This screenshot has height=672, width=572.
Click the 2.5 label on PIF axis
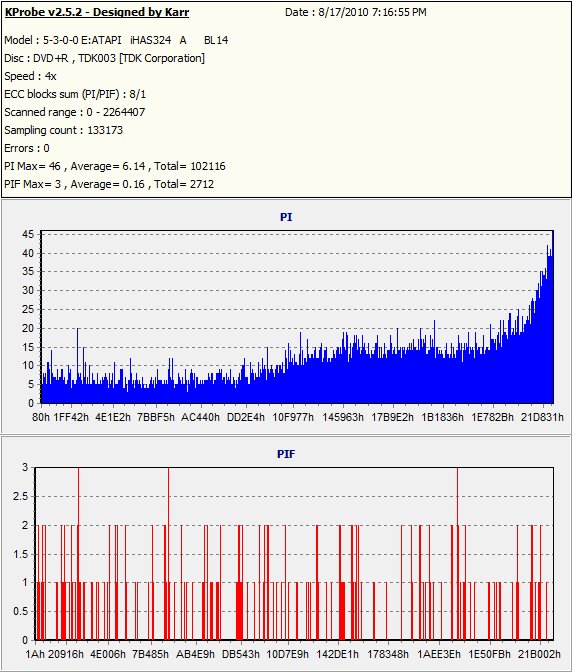tap(21, 496)
